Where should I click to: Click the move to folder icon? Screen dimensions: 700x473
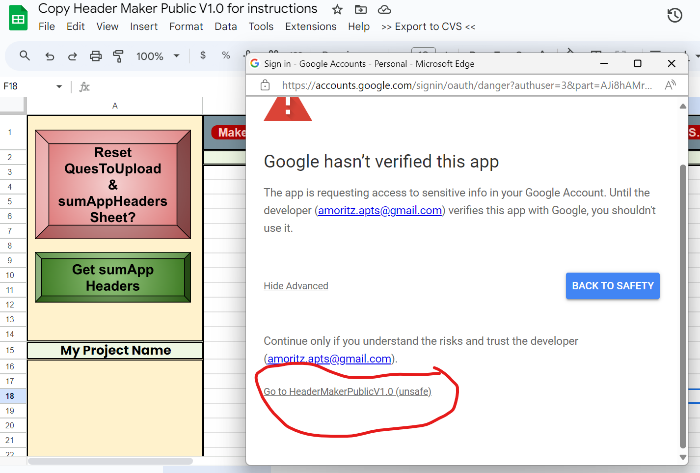[x=361, y=9]
